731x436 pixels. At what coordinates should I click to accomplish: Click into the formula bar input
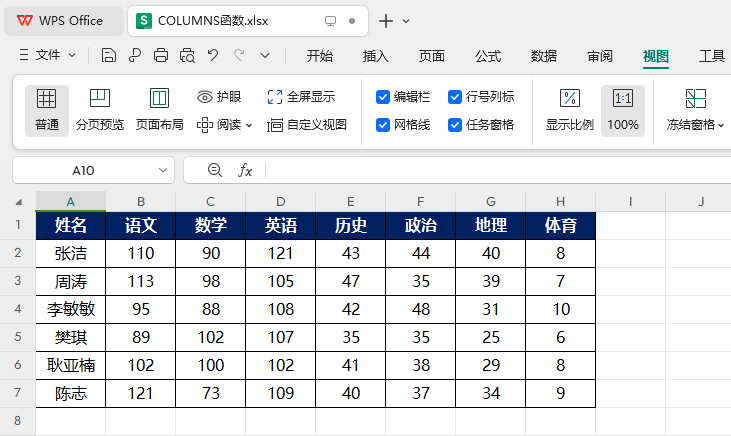tap(498, 170)
